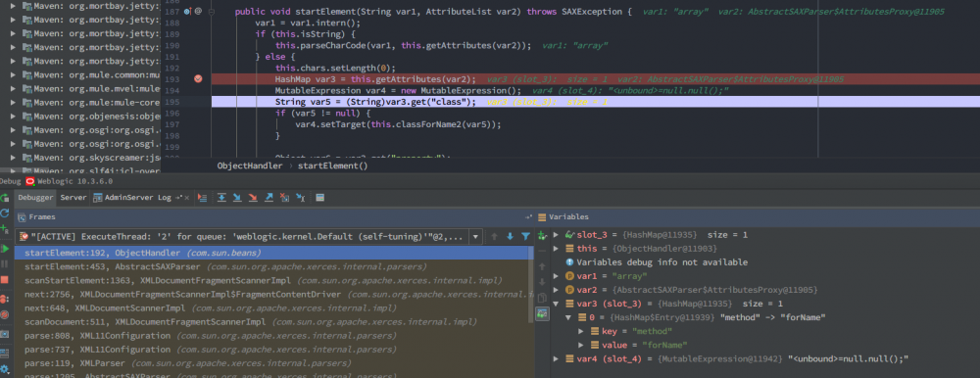980x378 pixels.
Task: Expand the 'this' ObjectHandler variable
Action: [557, 249]
